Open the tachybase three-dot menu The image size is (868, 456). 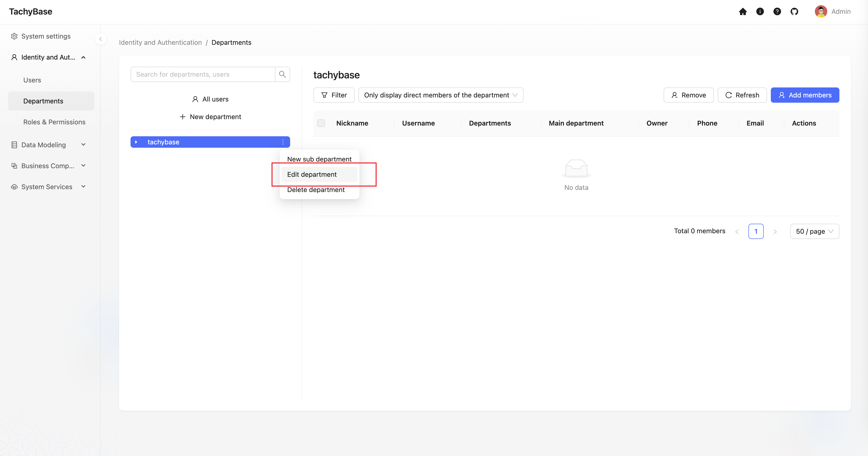(x=283, y=142)
